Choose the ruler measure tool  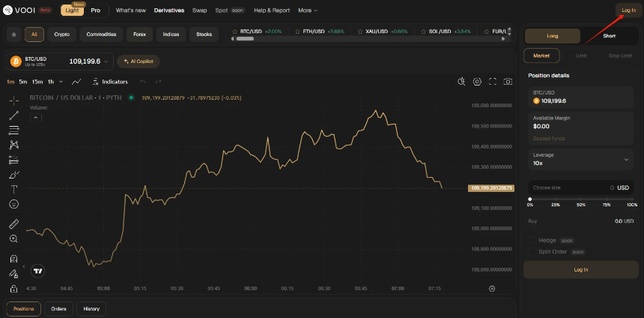point(13,223)
